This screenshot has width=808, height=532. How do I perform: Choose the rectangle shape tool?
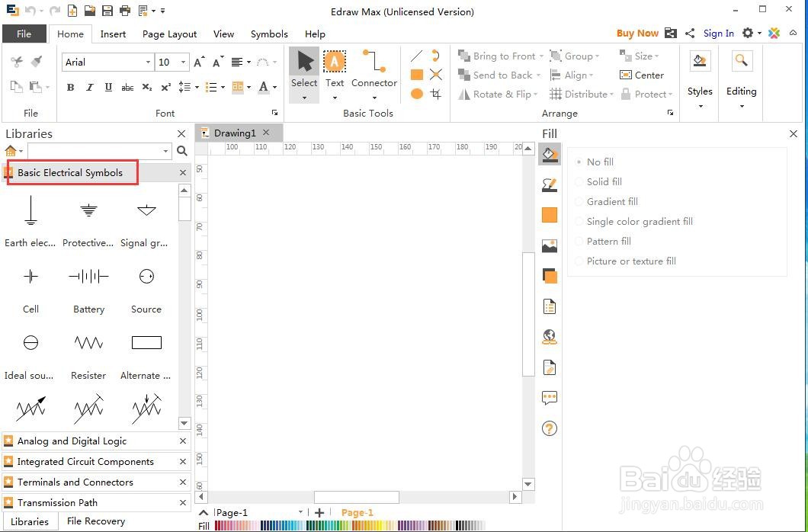click(x=417, y=75)
